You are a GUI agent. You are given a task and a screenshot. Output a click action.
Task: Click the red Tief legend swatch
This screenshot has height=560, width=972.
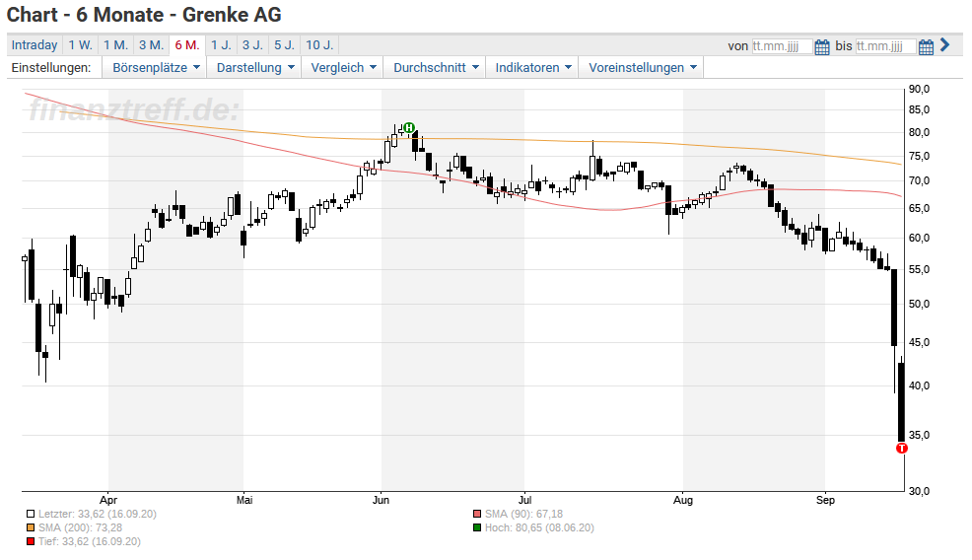pyautogui.click(x=31, y=541)
